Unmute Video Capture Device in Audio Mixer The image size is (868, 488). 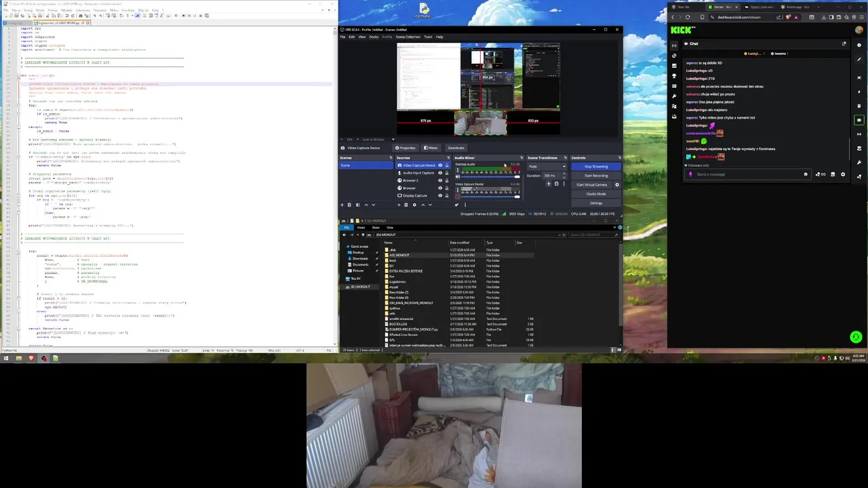[x=458, y=197]
